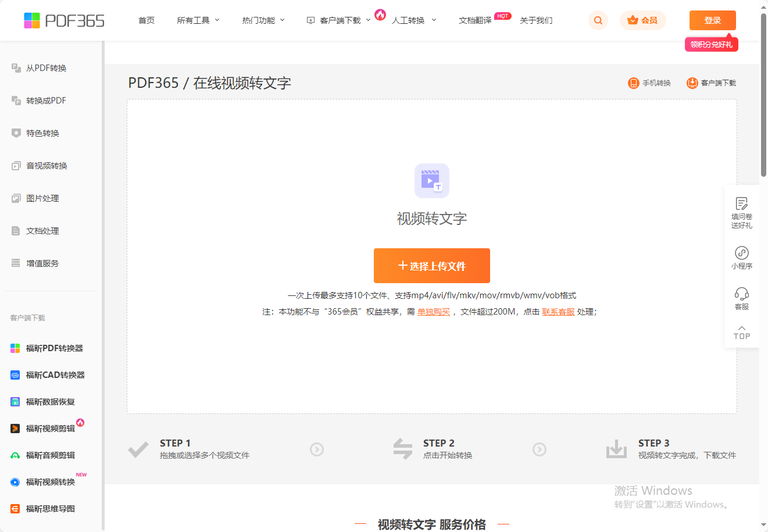The image size is (768, 532).
Task: Open 客服 headset floating item
Action: tap(742, 298)
